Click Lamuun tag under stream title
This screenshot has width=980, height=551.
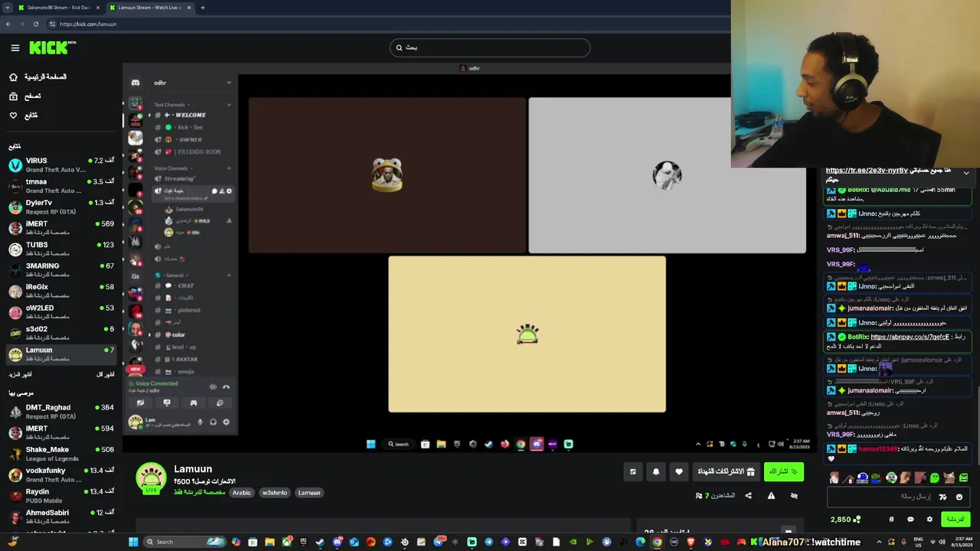309,493
